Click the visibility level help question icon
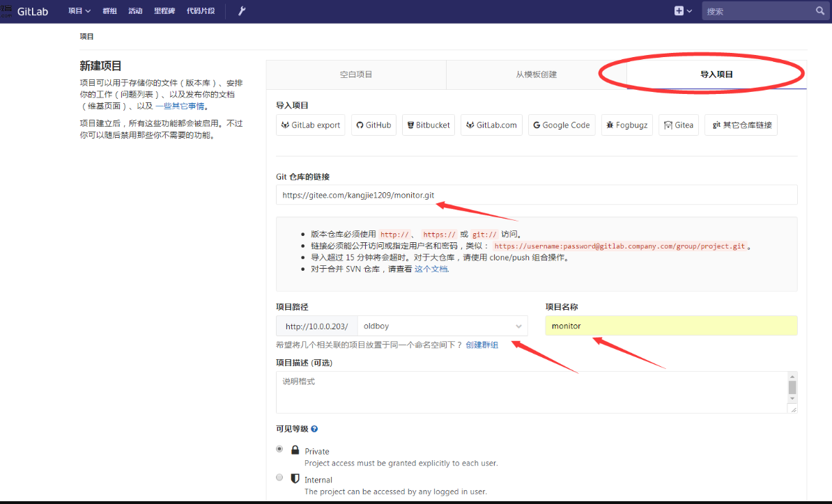Image resolution: width=832 pixels, height=504 pixels. (x=314, y=429)
